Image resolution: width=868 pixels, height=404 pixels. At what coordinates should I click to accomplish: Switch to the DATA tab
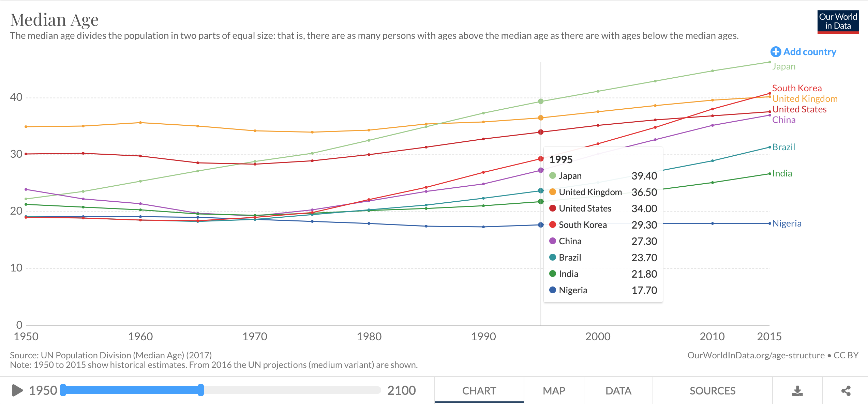[618, 391]
